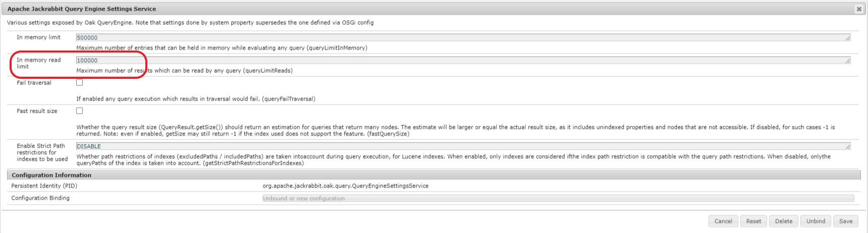Image resolution: width=868 pixels, height=233 pixels.
Task: Toggle the Fast result size checkbox
Action: pos(80,111)
